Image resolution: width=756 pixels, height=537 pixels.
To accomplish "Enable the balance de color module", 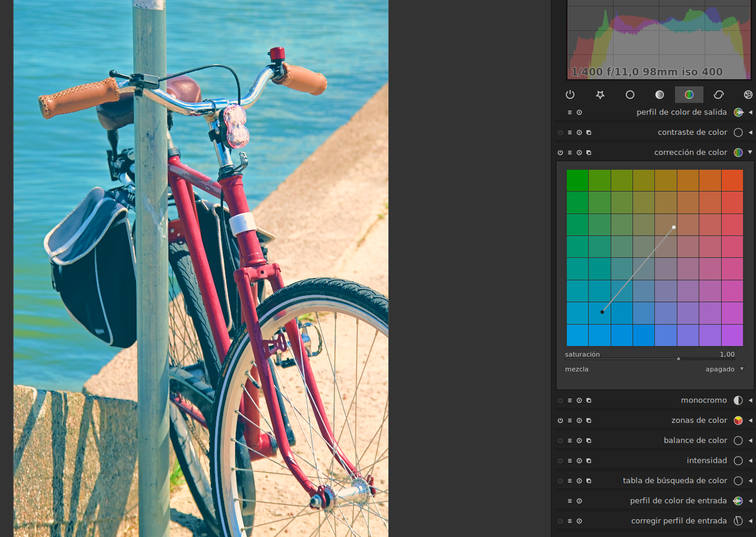I will 560,441.
